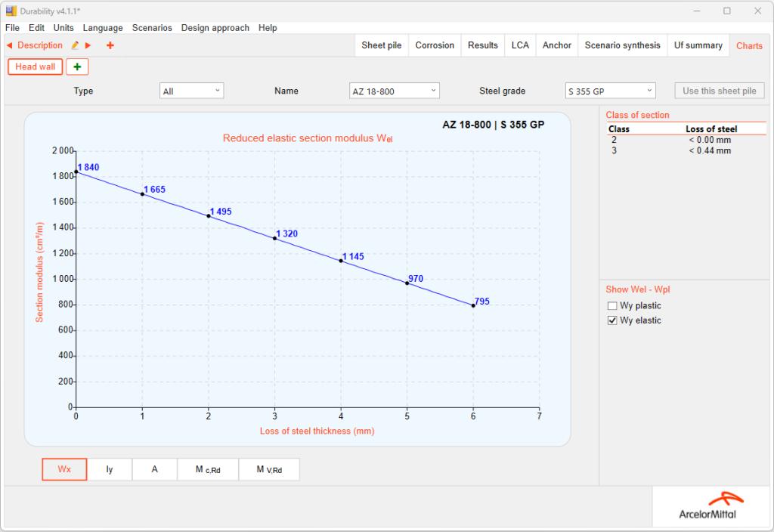The width and height of the screenshot is (774, 532).
Task: Open the Language menu
Action: (103, 28)
